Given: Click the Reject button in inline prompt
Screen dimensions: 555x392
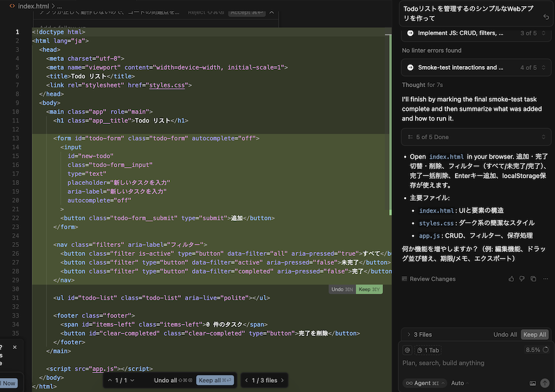Looking at the screenshot, I should [206, 12].
